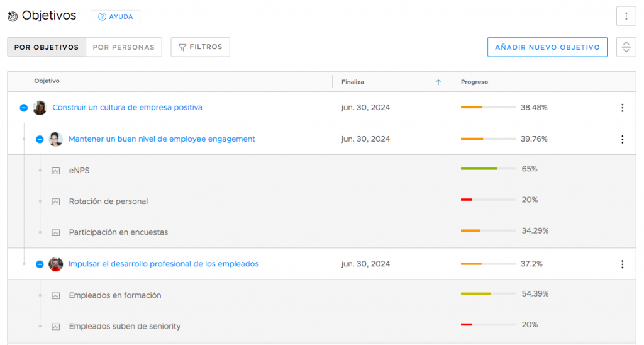644x345 pixels.
Task: Open the kebab menu for Impulsar el desarrollo row
Action: click(x=622, y=264)
